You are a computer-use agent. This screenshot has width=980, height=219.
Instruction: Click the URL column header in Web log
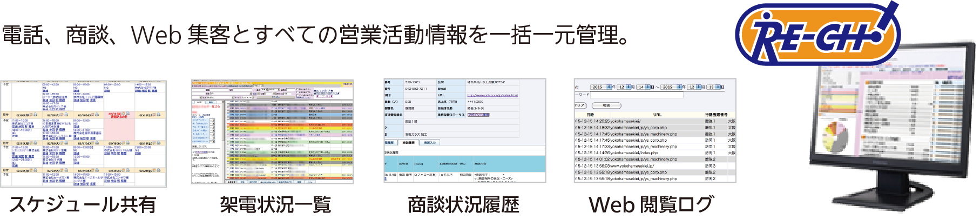[657, 115]
